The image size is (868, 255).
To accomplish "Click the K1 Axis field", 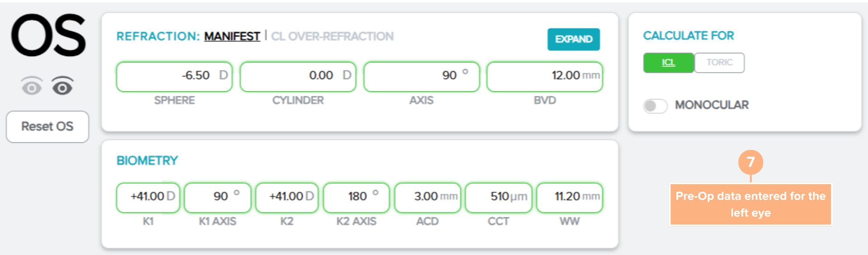I will click(217, 197).
